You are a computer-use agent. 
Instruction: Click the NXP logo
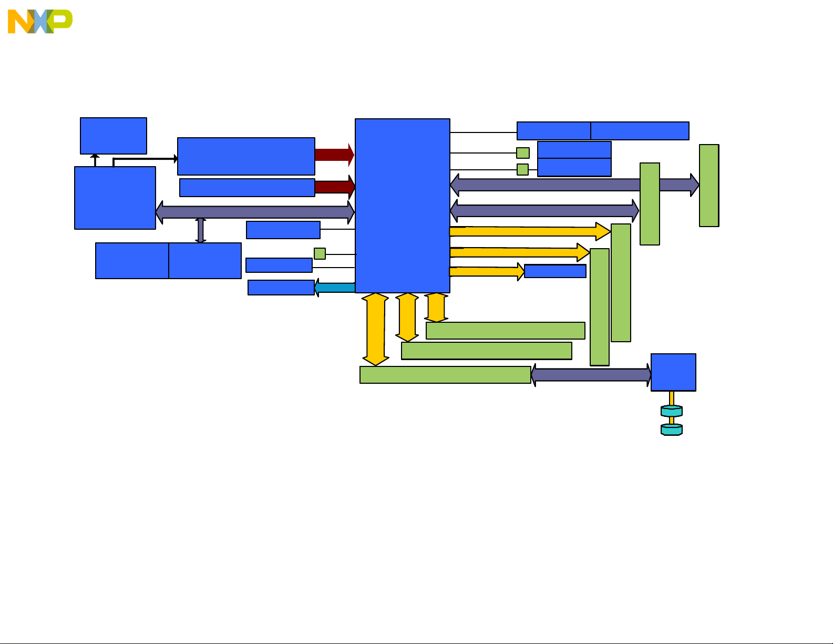[x=40, y=22]
